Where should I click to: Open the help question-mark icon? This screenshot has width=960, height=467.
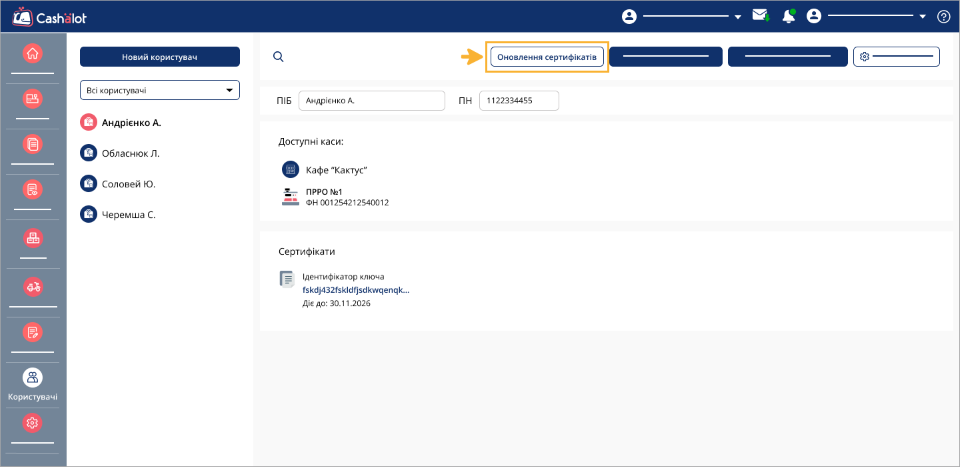pos(943,17)
